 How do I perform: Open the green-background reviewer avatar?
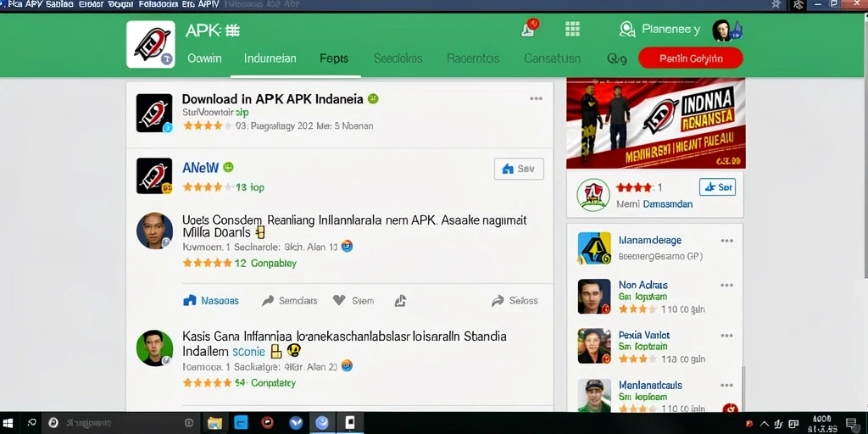pos(154,348)
